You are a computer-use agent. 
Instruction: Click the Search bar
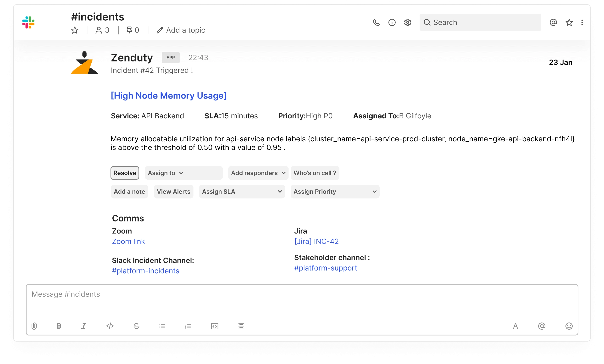pos(480,22)
